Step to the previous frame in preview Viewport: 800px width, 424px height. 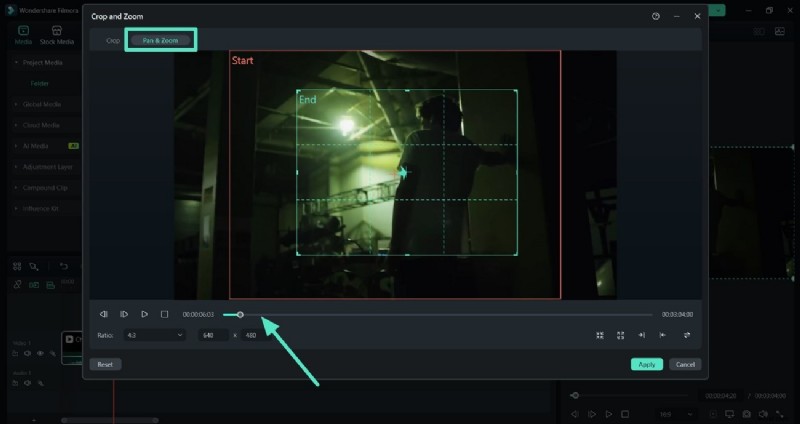tap(104, 314)
